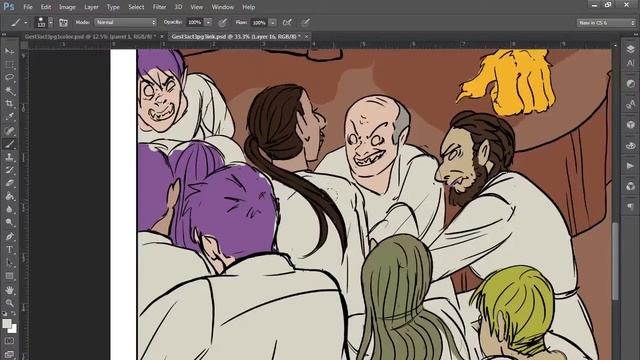
Task: Switch to the document tab at 33.3%
Action: (x=236, y=36)
